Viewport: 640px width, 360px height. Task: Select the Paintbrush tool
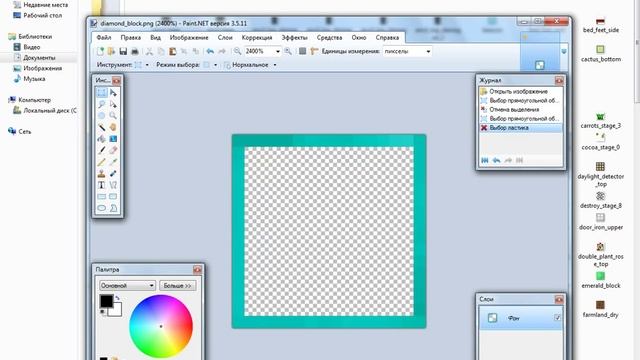[102, 150]
